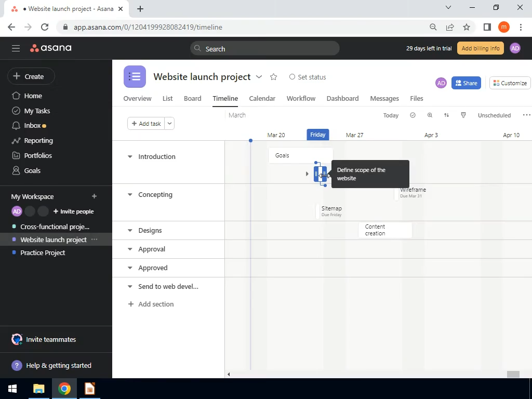
Task: Switch to the Calendar tab
Action: click(x=262, y=98)
